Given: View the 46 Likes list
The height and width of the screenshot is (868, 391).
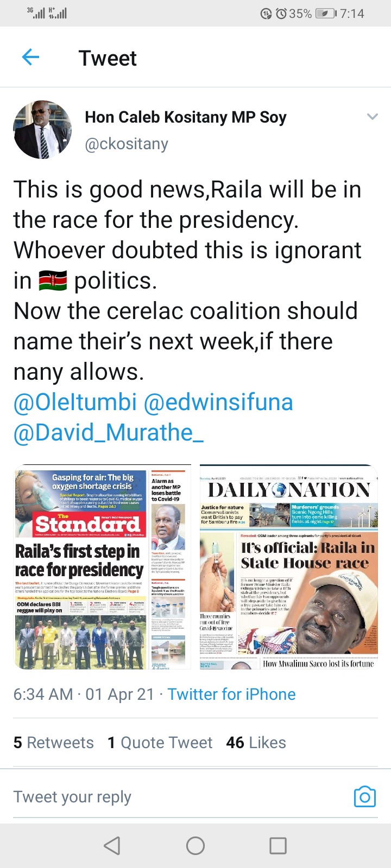Looking at the screenshot, I should coord(256,742).
